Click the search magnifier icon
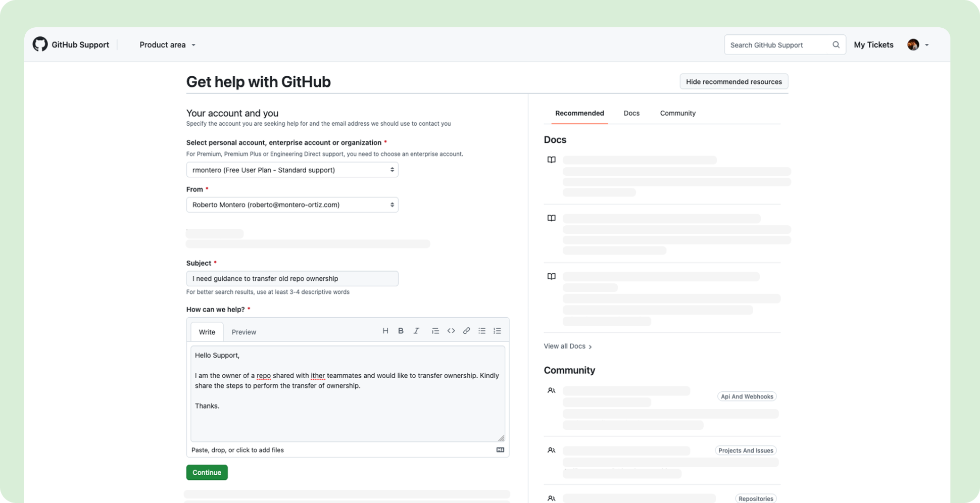Image resolution: width=980 pixels, height=503 pixels. click(x=836, y=45)
